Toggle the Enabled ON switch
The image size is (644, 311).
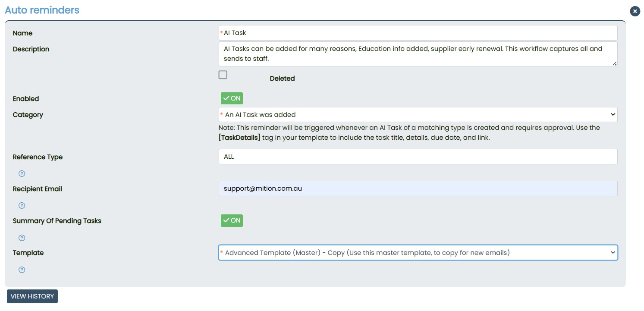point(232,98)
